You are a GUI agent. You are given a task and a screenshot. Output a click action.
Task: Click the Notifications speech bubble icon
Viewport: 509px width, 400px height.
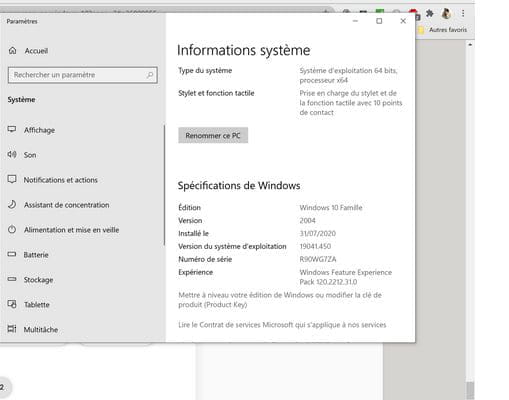coord(12,179)
